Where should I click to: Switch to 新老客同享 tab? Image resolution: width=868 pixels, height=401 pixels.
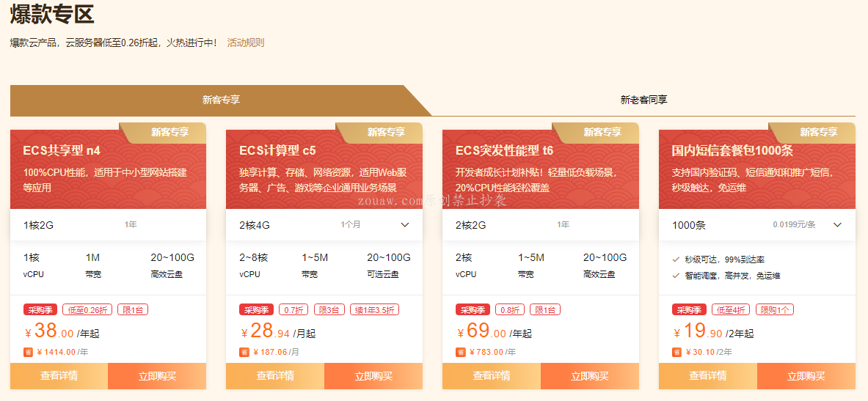(643, 100)
